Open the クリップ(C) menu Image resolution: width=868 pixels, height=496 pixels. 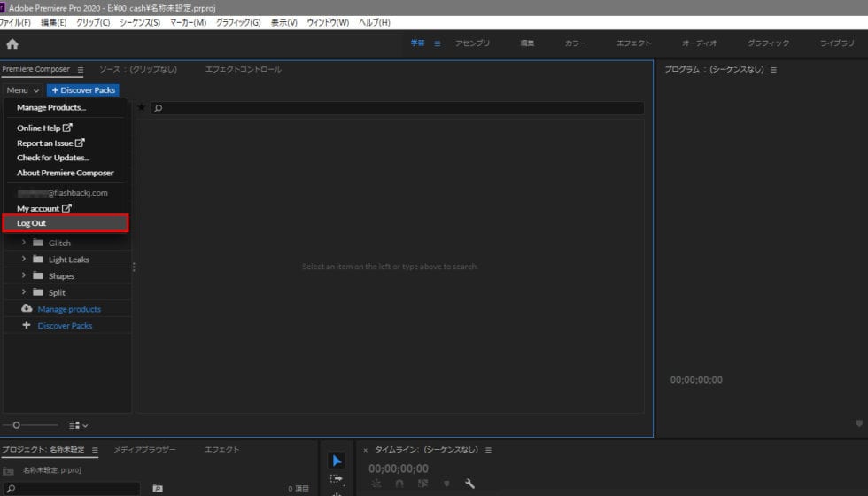pyautogui.click(x=93, y=23)
